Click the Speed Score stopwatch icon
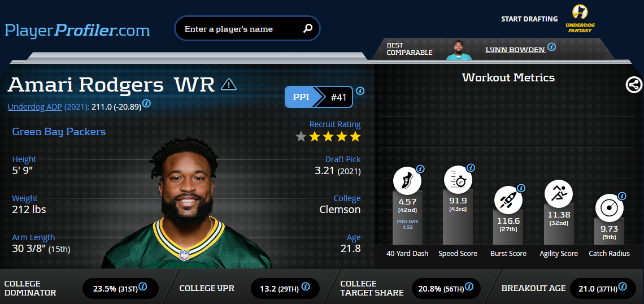Image resolution: width=644 pixels, height=304 pixels. (x=458, y=180)
